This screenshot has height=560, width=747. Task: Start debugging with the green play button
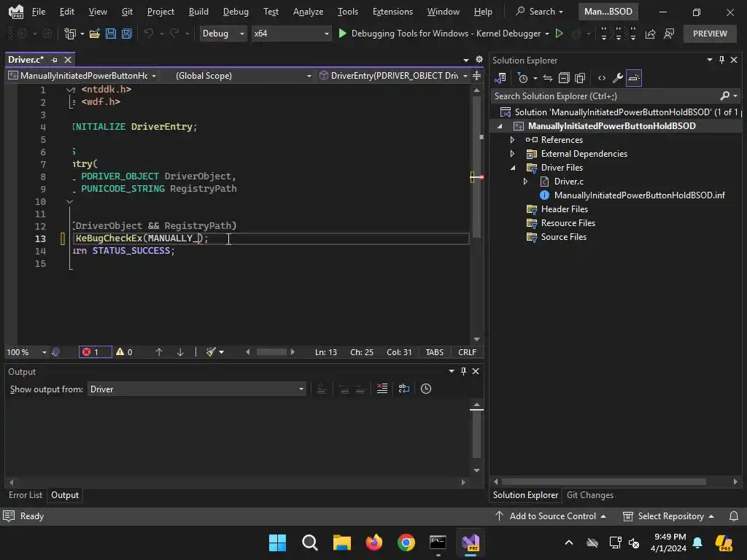click(342, 34)
